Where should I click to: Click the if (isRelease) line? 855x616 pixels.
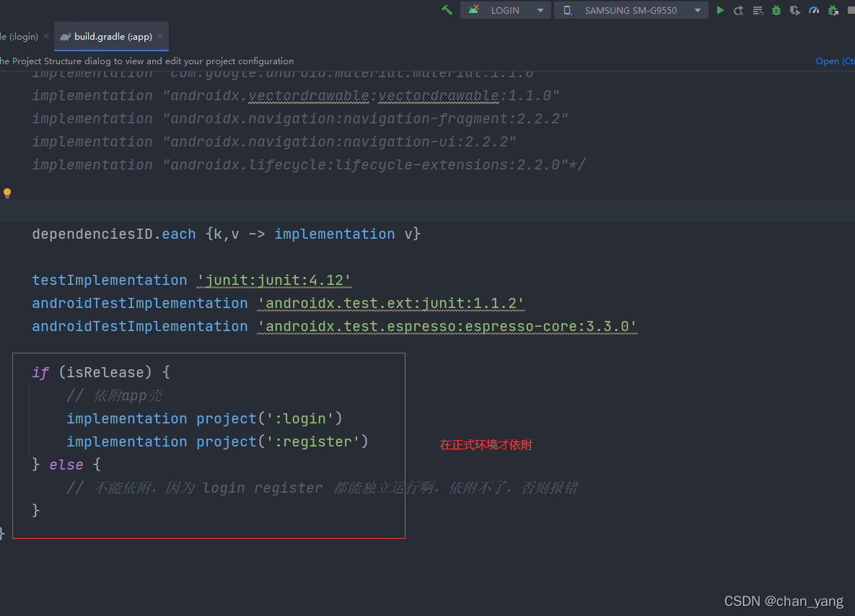click(101, 372)
